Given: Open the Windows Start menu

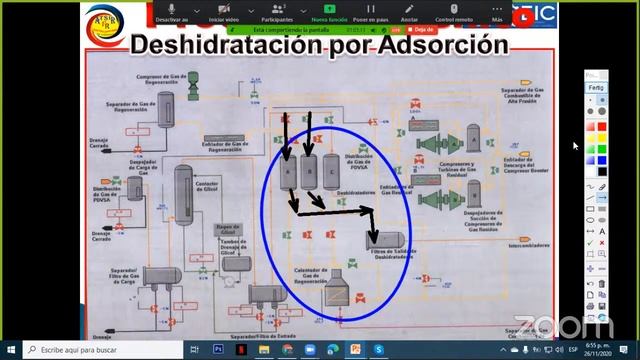Looking at the screenshot, I should (x=11, y=350).
